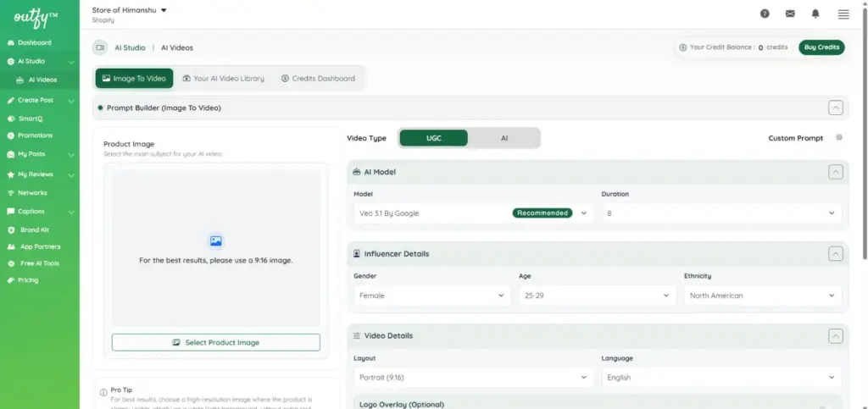The image size is (868, 409).
Task: Toggle the Custom Prompt switch
Action: point(839,138)
